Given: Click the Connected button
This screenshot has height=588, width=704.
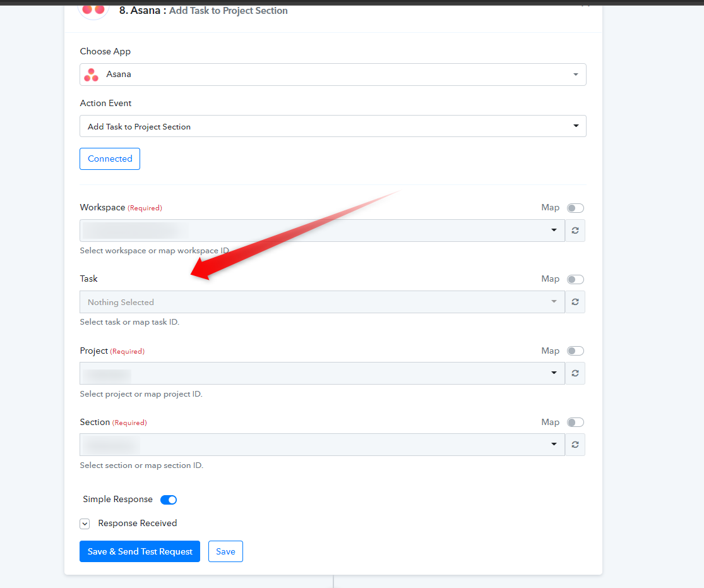Looking at the screenshot, I should click(x=110, y=159).
